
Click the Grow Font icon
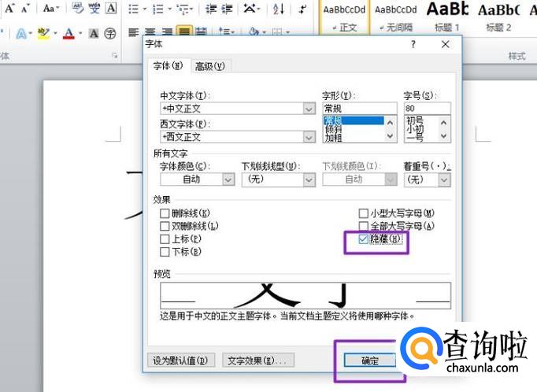click(9, 8)
